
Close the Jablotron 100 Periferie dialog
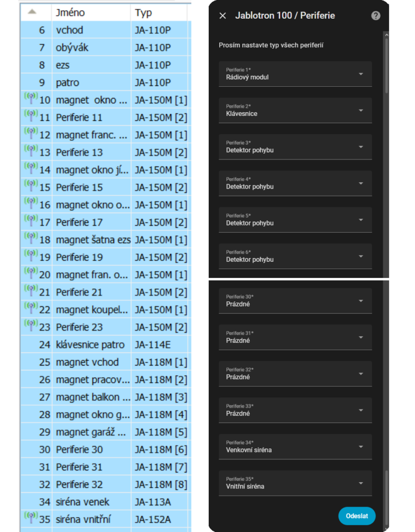[223, 16]
